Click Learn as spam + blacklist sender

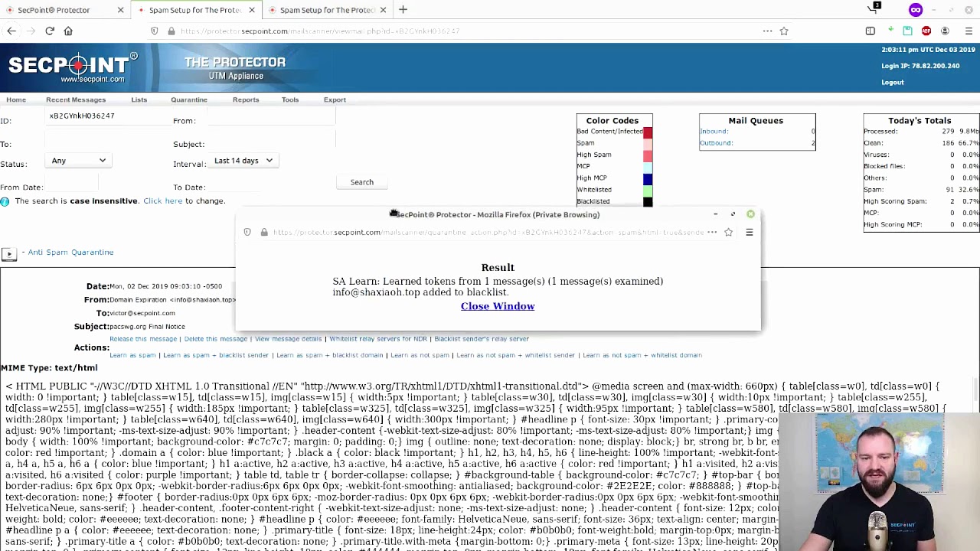point(216,355)
